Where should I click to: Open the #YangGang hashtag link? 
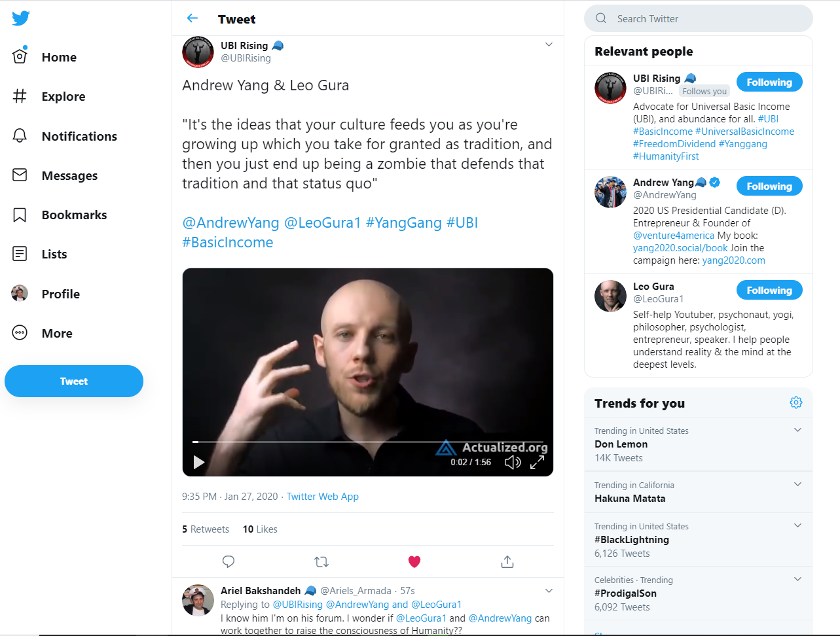(404, 222)
